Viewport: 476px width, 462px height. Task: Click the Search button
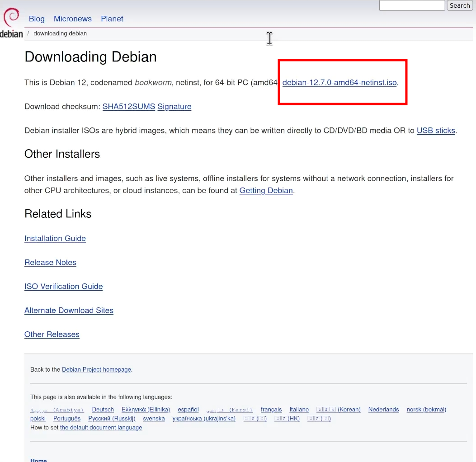(460, 5)
